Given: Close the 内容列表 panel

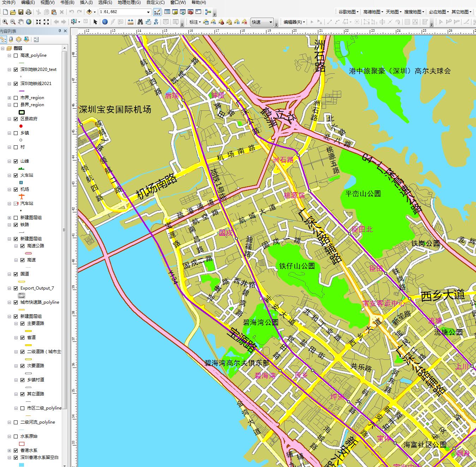Looking at the screenshot, I should [65, 31].
